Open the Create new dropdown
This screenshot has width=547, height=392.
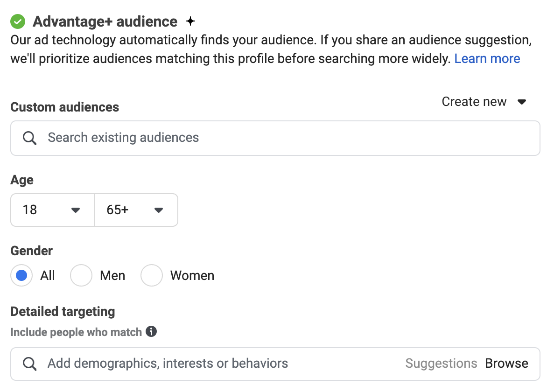pos(484,102)
